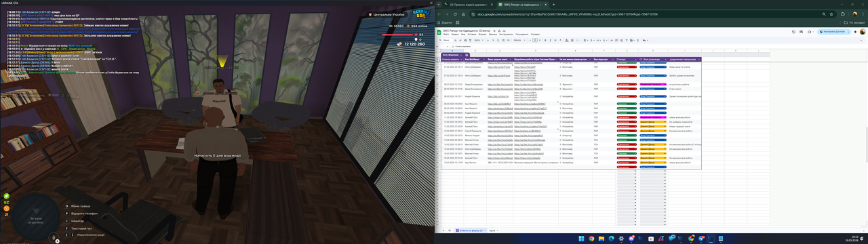Click Настройки Доступа share button
The height and width of the screenshot is (244, 868).
[831, 32]
